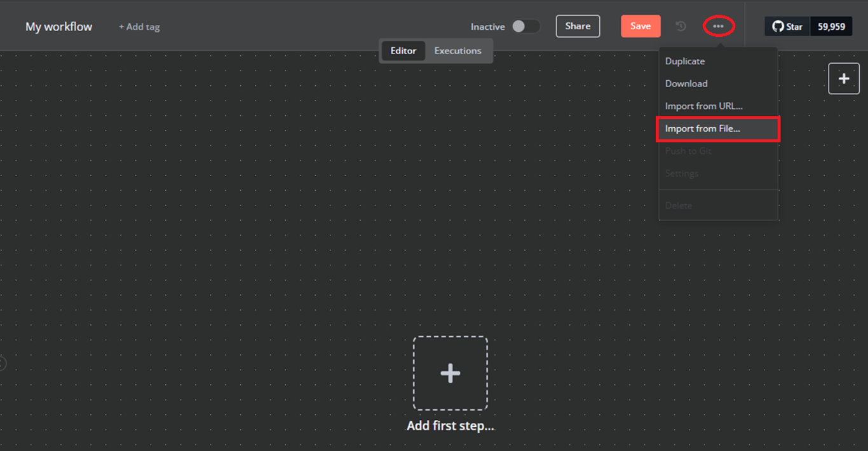Click the dashed Add first step box
This screenshot has width=868, height=451.
[x=450, y=373]
